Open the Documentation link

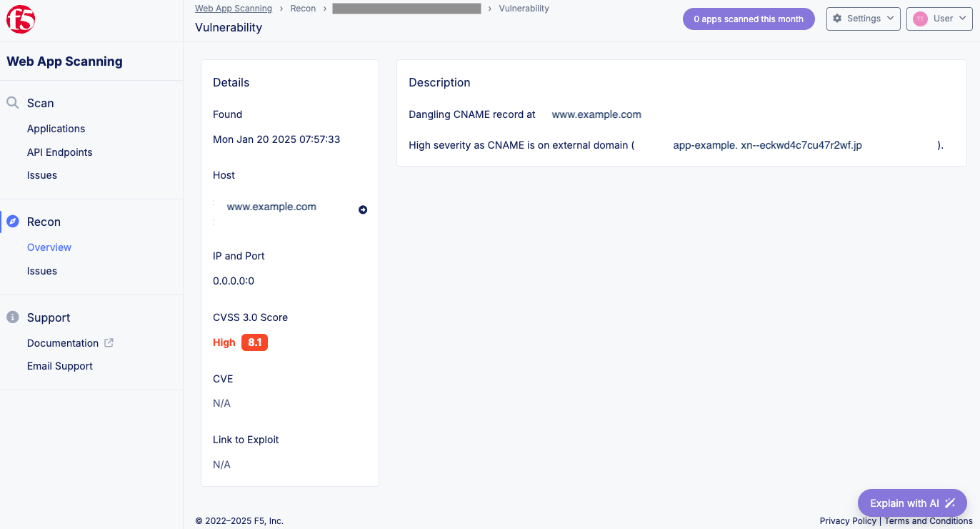(63, 343)
